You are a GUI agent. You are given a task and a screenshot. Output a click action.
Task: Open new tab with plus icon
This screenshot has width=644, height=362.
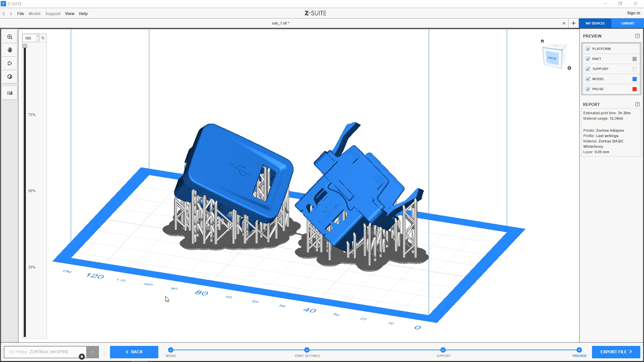[574, 23]
